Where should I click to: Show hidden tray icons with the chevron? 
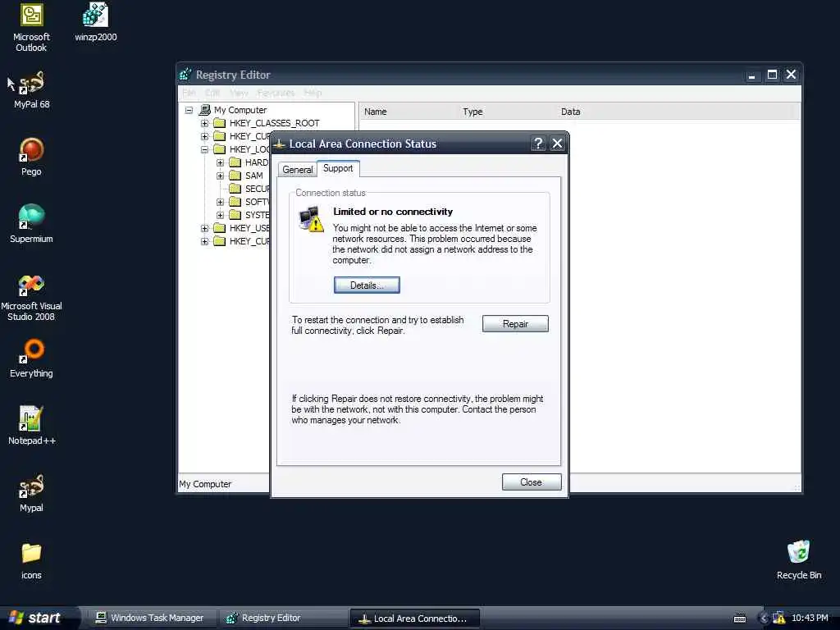click(x=764, y=619)
